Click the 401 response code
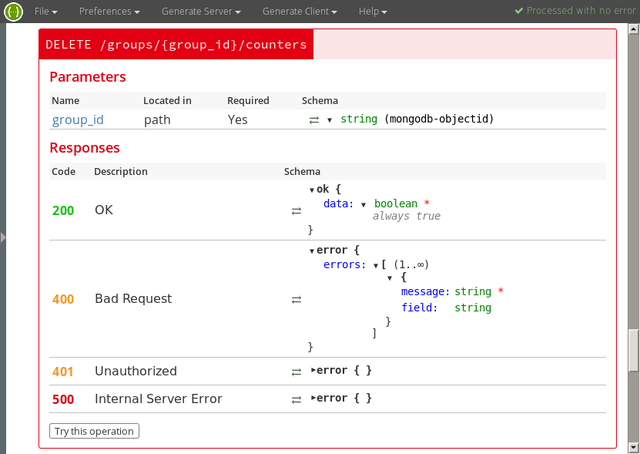Screen dimensions: 640x454 (63, 372)
